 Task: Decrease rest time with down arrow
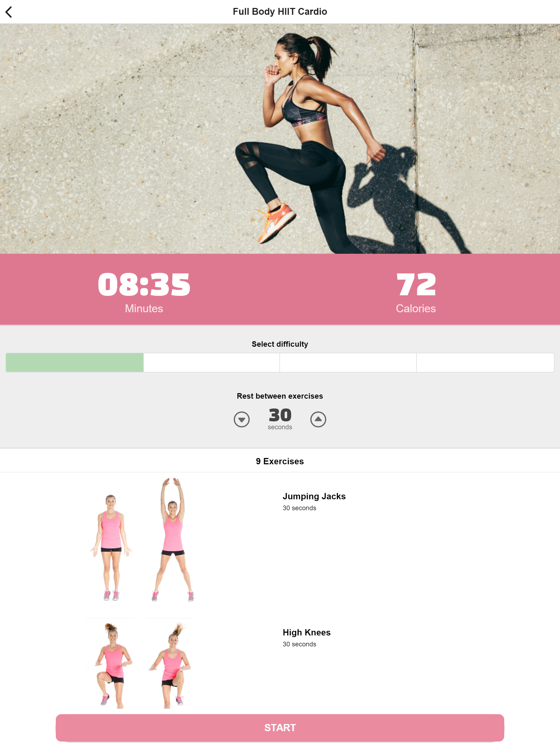click(241, 419)
